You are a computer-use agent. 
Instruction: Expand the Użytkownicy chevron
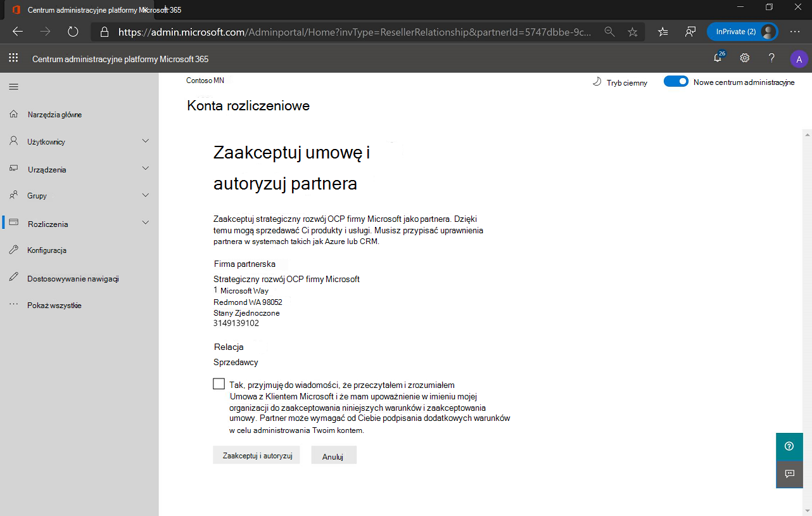pos(146,141)
